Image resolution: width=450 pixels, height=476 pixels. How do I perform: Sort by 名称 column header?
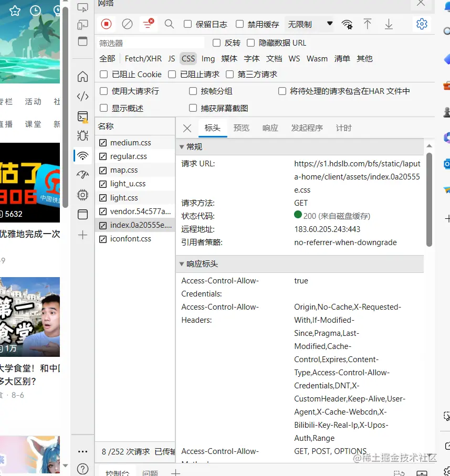(x=135, y=126)
